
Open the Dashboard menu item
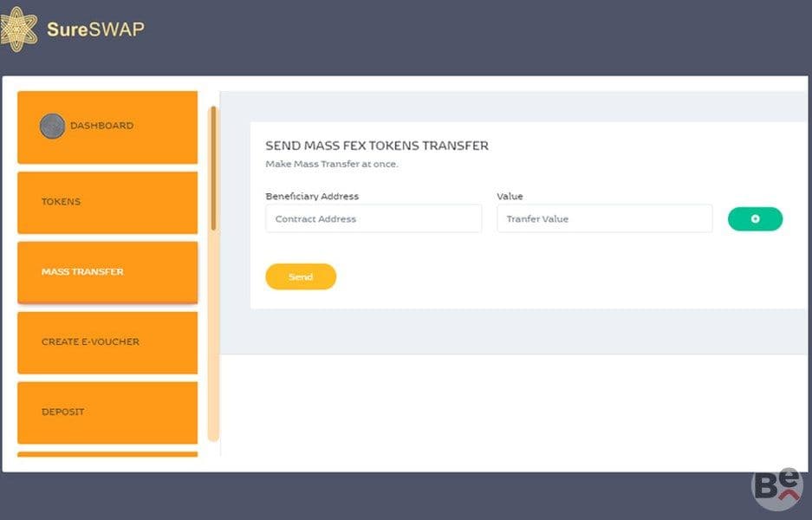point(107,127)
